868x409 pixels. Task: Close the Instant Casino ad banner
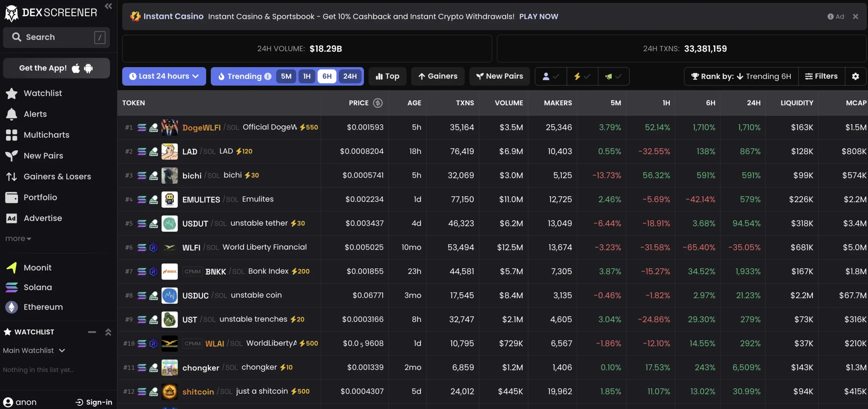[855, 17]
